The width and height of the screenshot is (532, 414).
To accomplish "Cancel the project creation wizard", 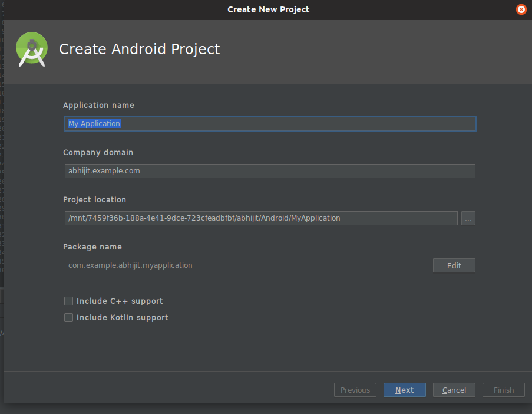I will (x=454, y=390).
